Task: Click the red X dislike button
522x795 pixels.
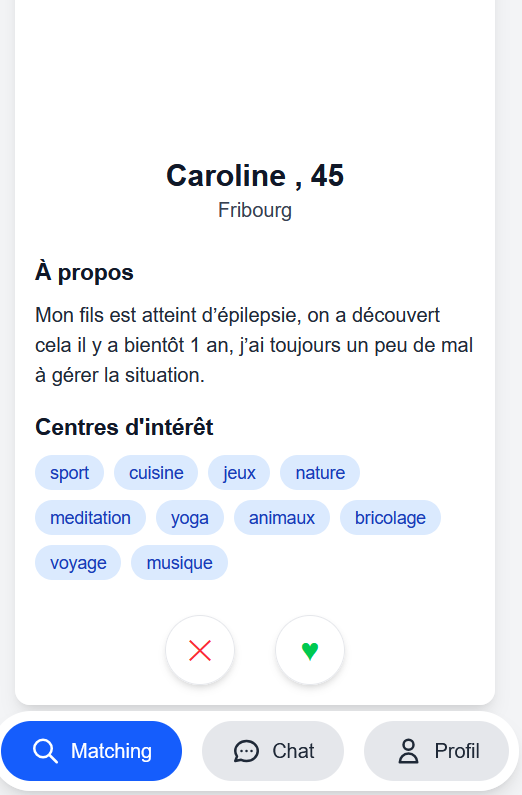Action: tap(200, 650)
